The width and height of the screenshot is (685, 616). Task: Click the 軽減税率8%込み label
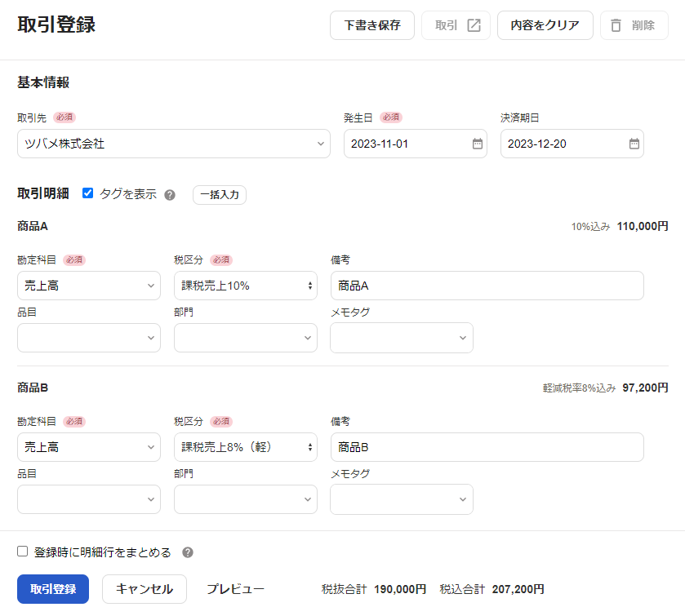pos(580,388)
